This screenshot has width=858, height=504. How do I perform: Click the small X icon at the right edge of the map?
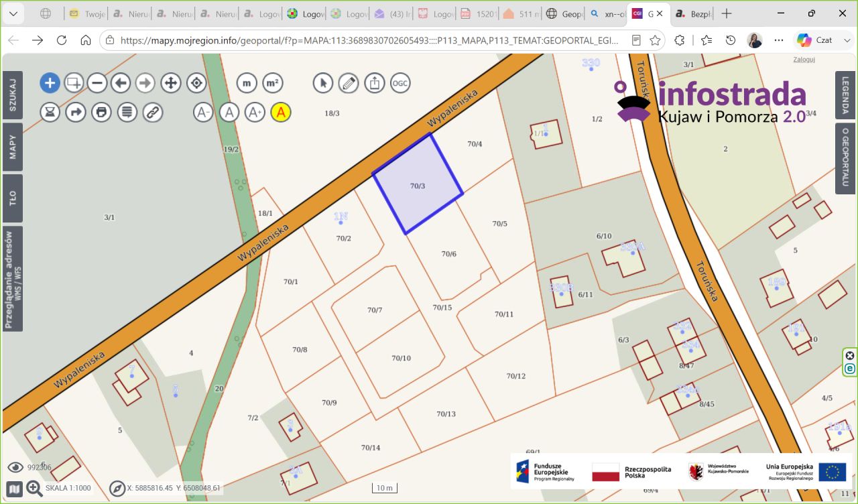point(850,356)
